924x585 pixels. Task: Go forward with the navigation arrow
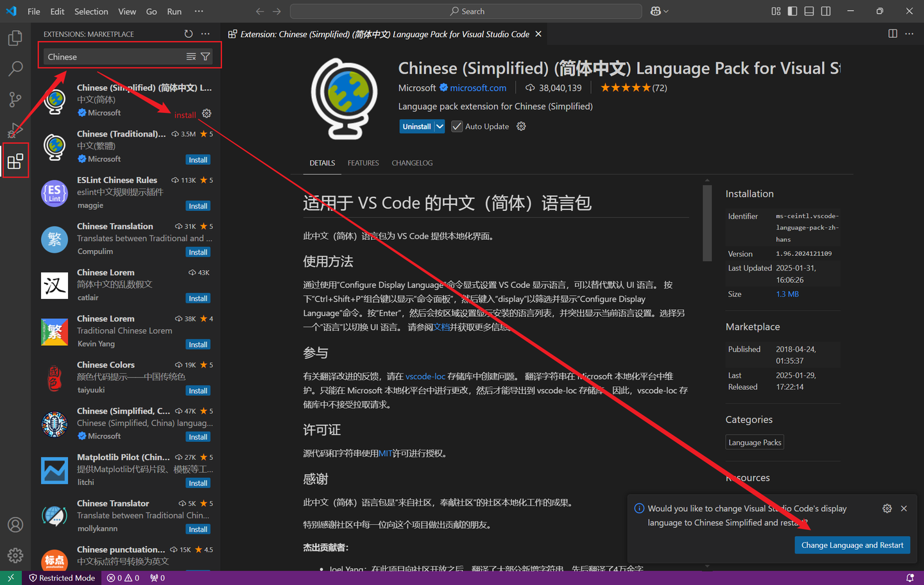pos(277,12)
